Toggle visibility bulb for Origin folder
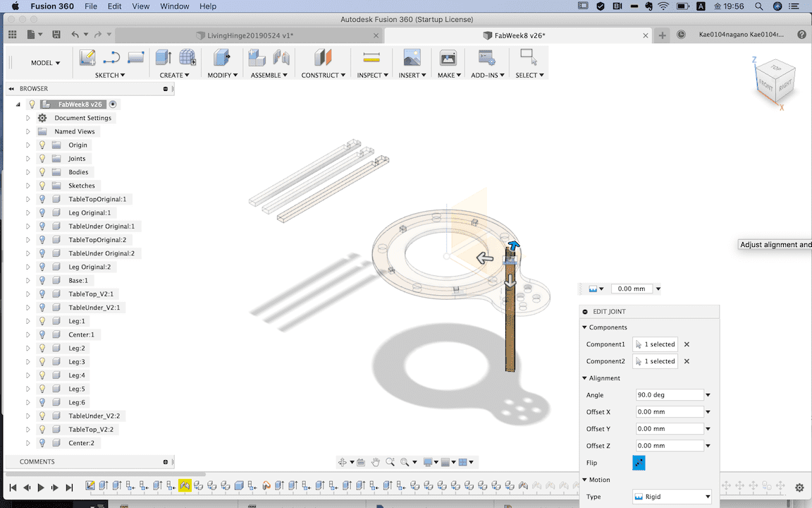Image resolution: width=812 pixels, height=508 pixels. pyautogui.click(x=42, y=145)
